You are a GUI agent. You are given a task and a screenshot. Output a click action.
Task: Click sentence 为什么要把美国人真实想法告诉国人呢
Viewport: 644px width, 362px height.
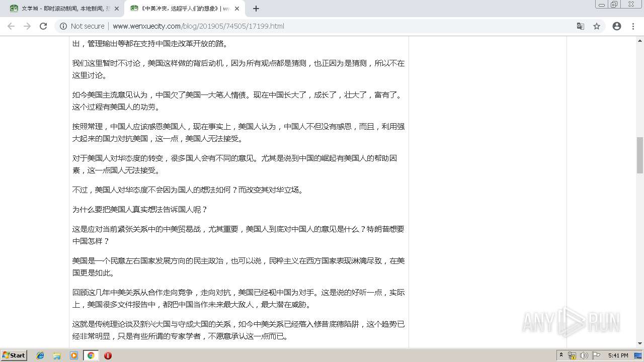tap(140, 209)
